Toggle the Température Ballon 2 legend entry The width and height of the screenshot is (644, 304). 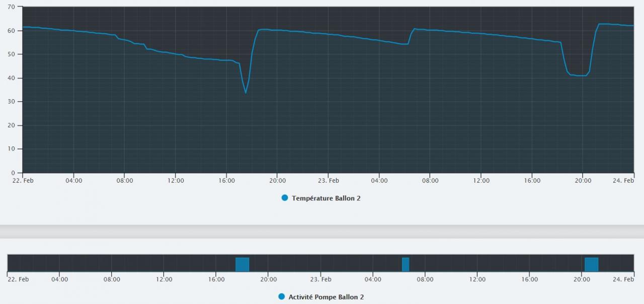click(x=321, y=198)
